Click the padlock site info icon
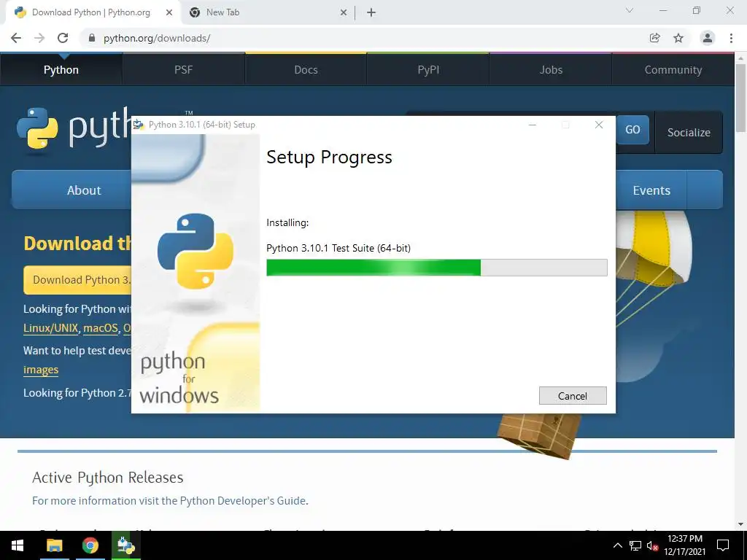 [x=92, y=38]
